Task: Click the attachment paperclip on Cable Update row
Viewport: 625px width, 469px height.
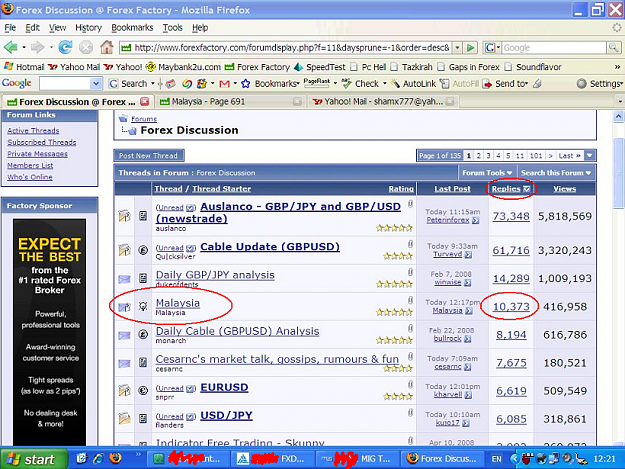Action: (410, 243)
